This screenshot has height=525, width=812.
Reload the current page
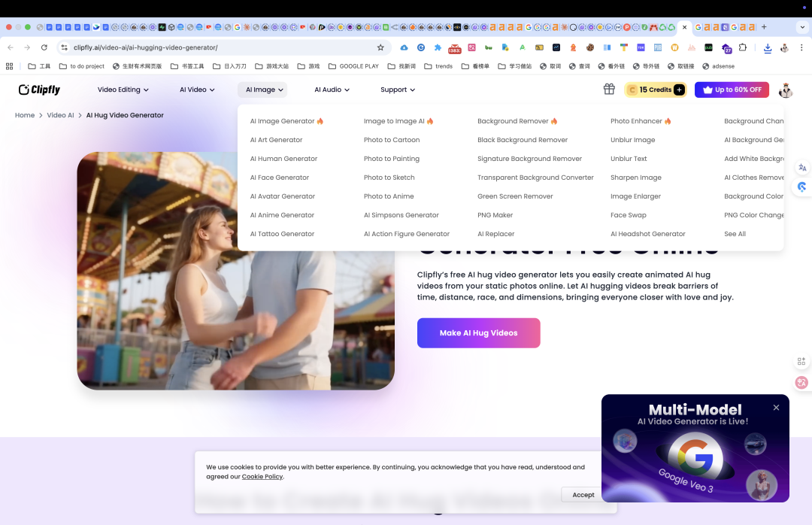(44, 47)
